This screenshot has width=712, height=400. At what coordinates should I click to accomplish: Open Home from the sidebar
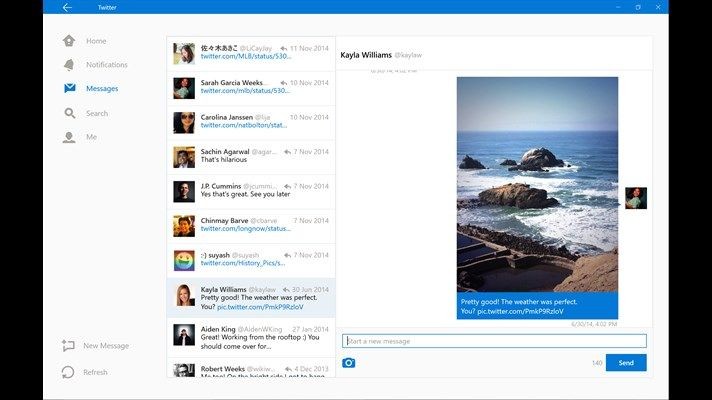(x=84, y=41)
